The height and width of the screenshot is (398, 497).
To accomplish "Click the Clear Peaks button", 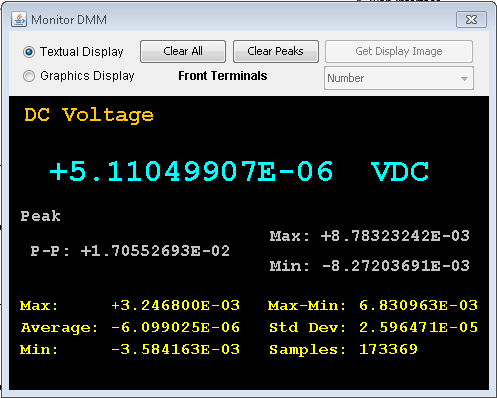I will coord(276,51).
